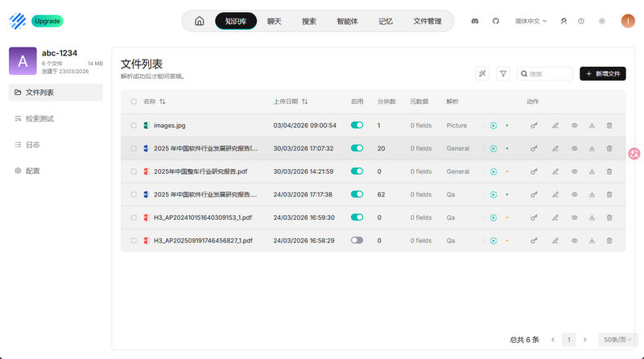Sort by 名称 column arrows
The height and width of the screenshot is (359, 644).
tap(163, 101)
